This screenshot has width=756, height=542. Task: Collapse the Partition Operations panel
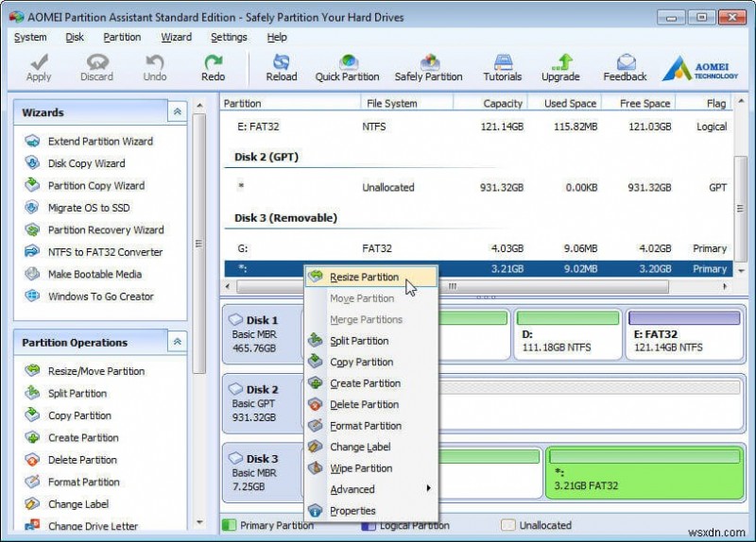pos(178,342)
